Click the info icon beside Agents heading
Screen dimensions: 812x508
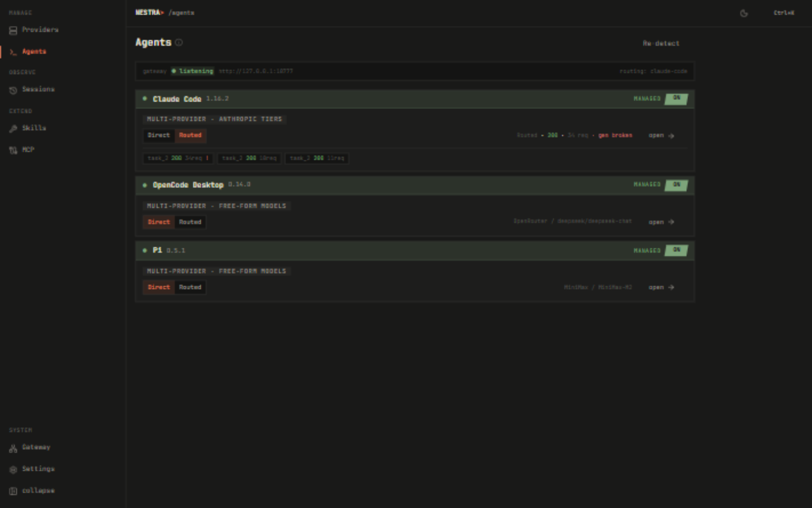pos(179,42)
